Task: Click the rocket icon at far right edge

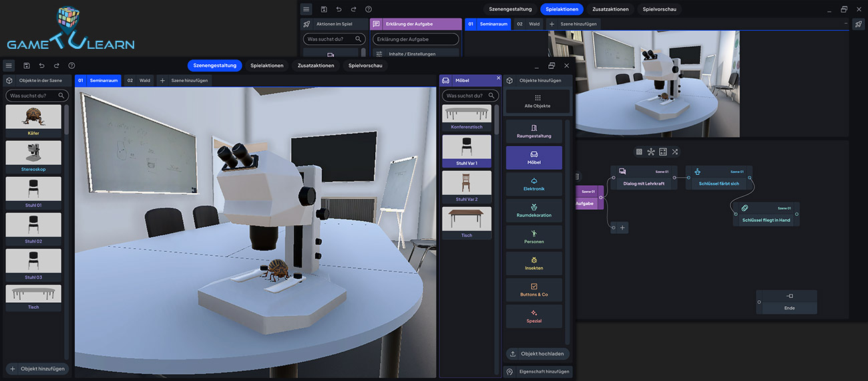Action: 858,24
